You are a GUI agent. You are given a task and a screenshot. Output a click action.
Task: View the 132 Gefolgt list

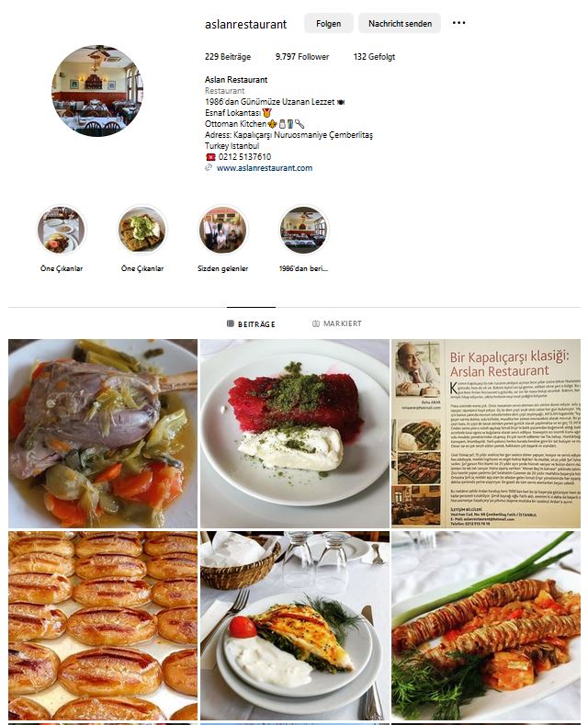pyautogui.click(x=374, y=57)
